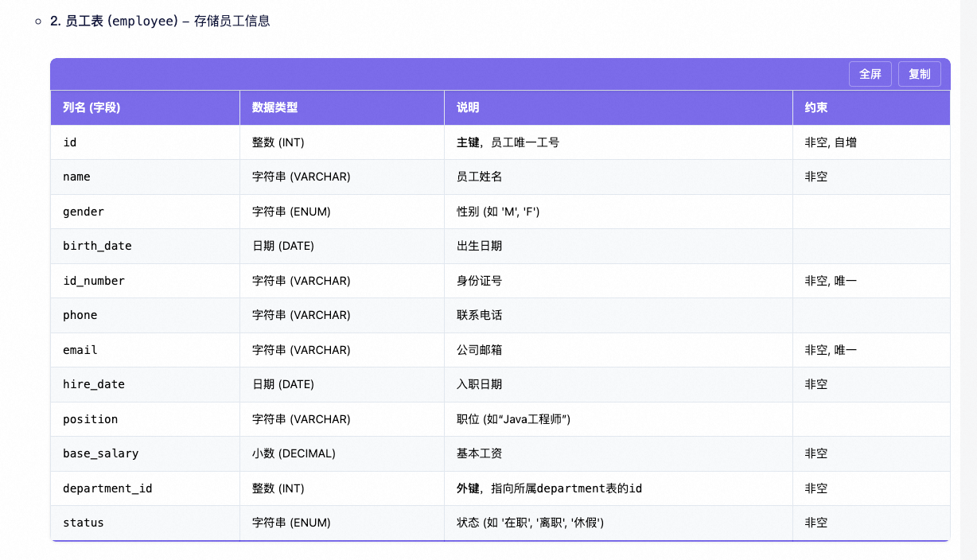Click the 身份证号 description cell
Screen dimensions: 977x560
point(618,281)
